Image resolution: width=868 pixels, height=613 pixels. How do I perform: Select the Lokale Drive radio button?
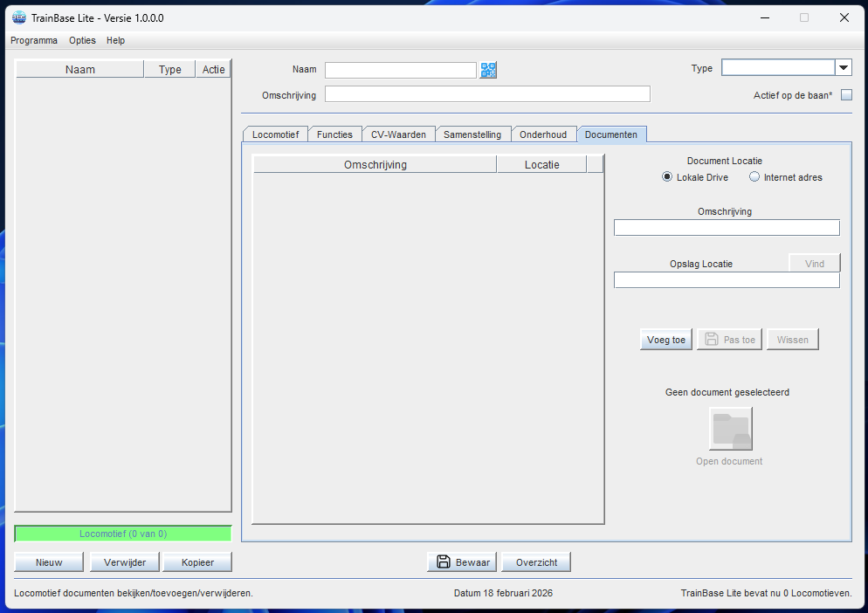tap(668, 177)
